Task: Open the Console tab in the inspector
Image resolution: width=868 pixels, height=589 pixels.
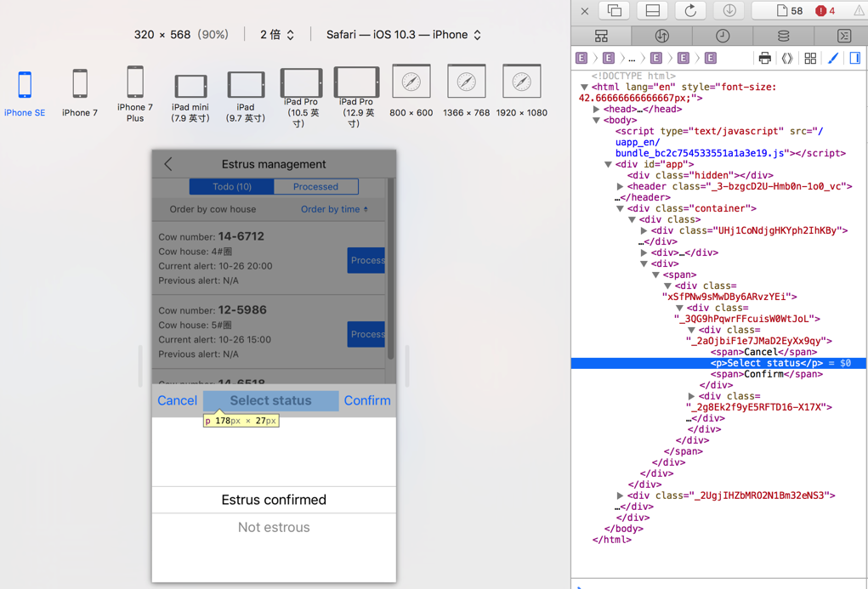Action: point(843,36)
